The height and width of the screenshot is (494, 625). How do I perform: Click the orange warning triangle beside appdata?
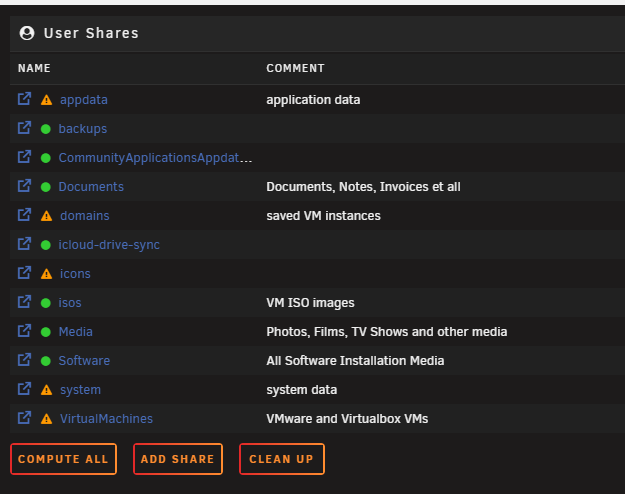coord(47,100)
